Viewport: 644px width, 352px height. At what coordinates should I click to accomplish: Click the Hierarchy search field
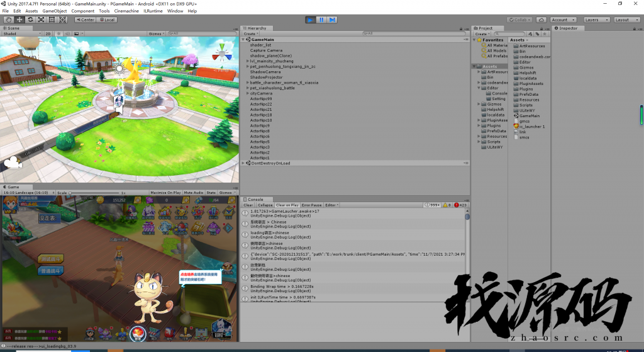(x=414, y=34)
